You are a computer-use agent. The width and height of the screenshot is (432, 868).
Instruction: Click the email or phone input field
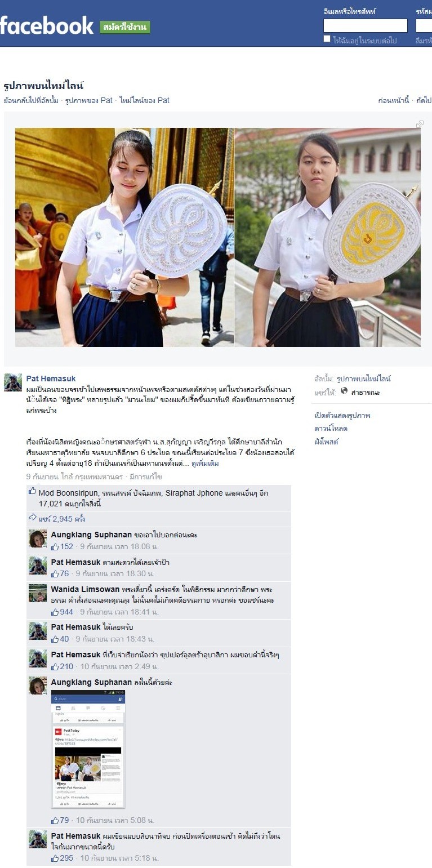point(365,25)
